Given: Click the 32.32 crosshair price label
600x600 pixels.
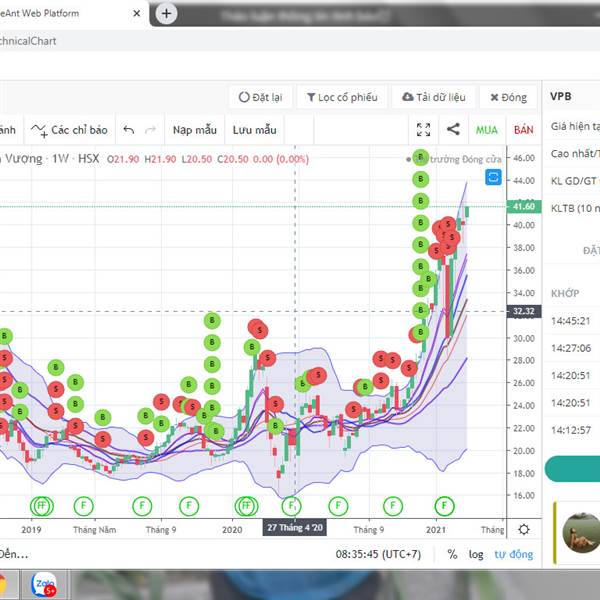Looking at the screenshot, I should 523,311.
